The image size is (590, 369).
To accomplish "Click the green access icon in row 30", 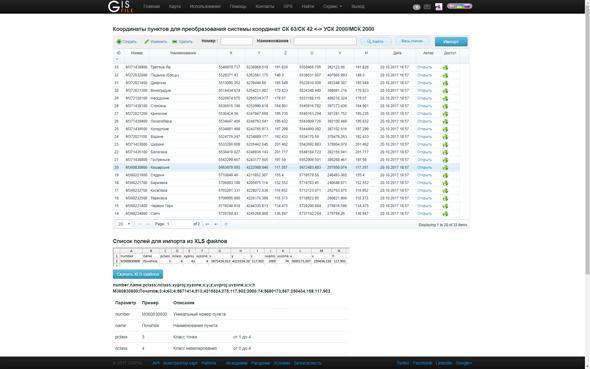I will pyautogui.click(x=445, y=91).
